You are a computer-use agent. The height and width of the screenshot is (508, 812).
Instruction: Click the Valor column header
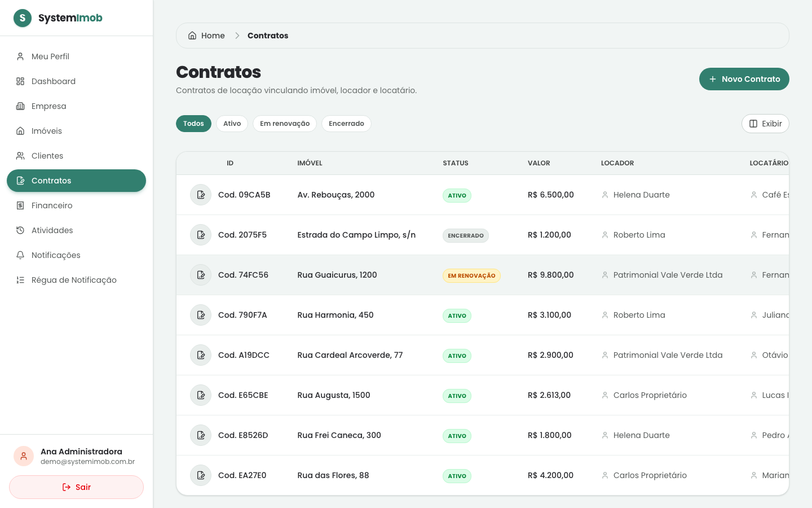click(539, 163)
